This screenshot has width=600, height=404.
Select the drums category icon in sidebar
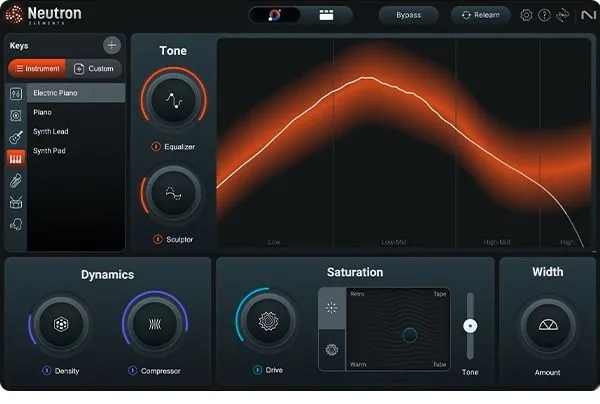pos(16,203)
